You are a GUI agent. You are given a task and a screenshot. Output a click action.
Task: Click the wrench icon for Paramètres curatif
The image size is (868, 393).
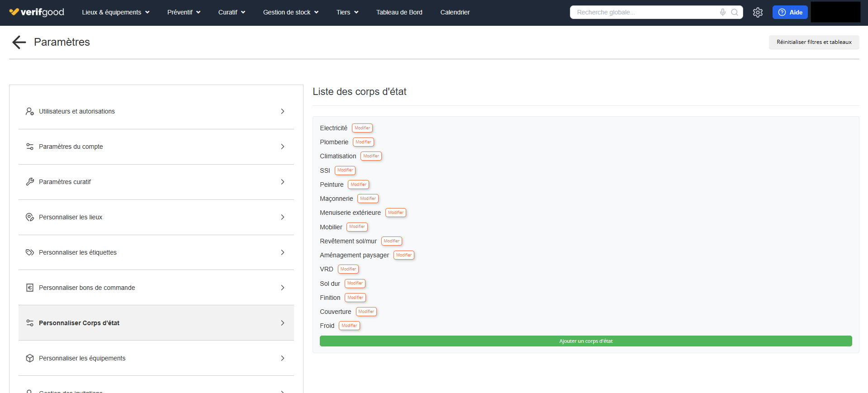click(x=30, y=182)
